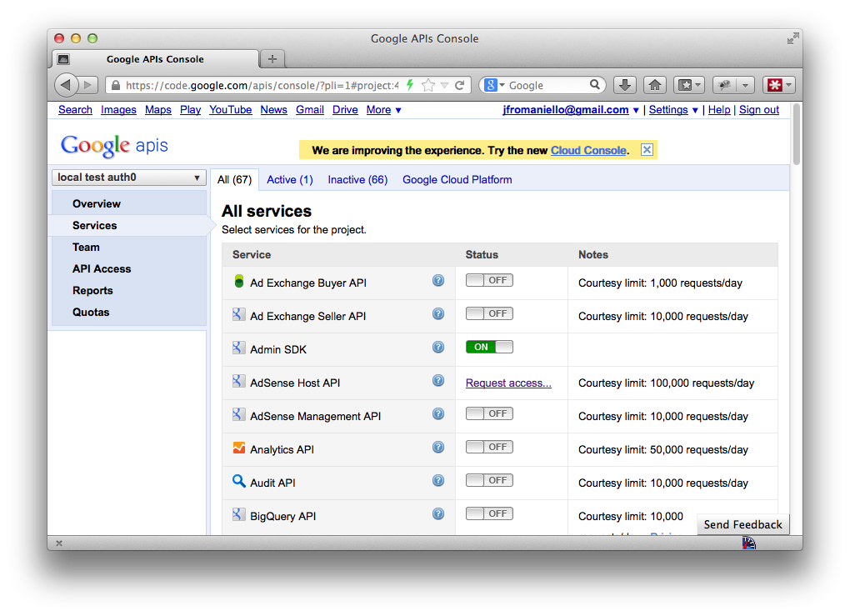This screenshot has width=850, height=616.
Task: Open the search engine selector dropdown
Action: click(494, 85)
